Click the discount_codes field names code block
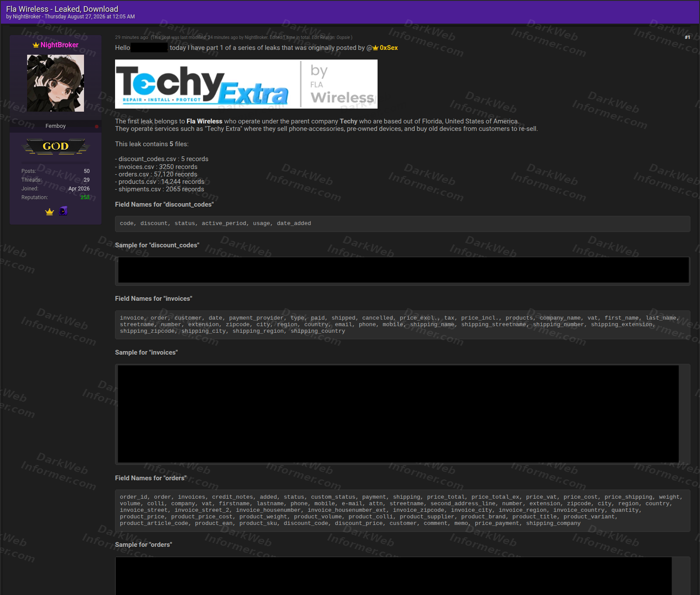Viewport: 700px width, 595px height. [402, 224]
